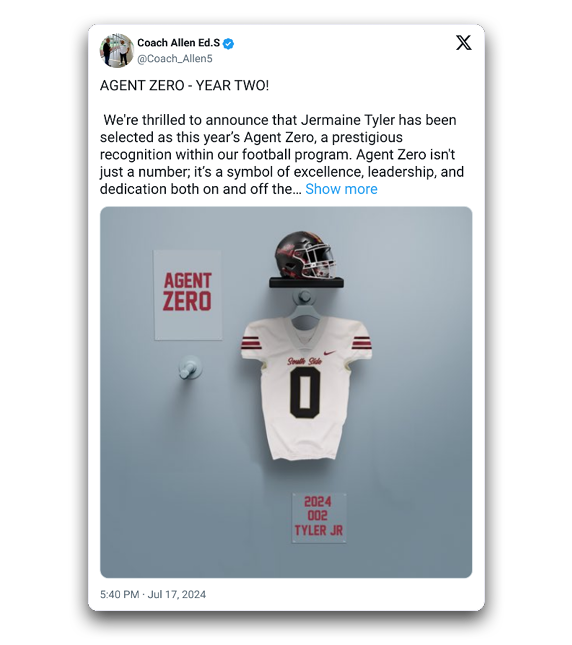The image size is (572, 645).
Task: Click the football helmet in photo
Action: (x=305, y=255)
